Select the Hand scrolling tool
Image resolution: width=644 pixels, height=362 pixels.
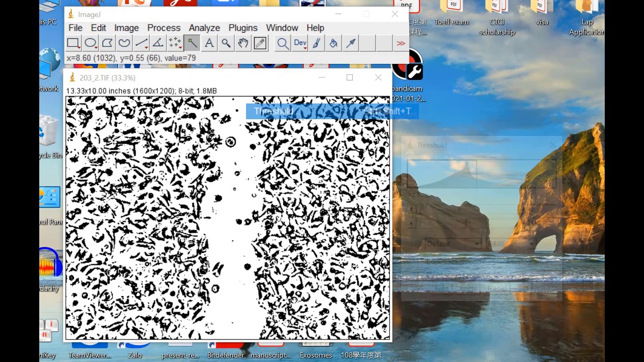coord(243,43)
